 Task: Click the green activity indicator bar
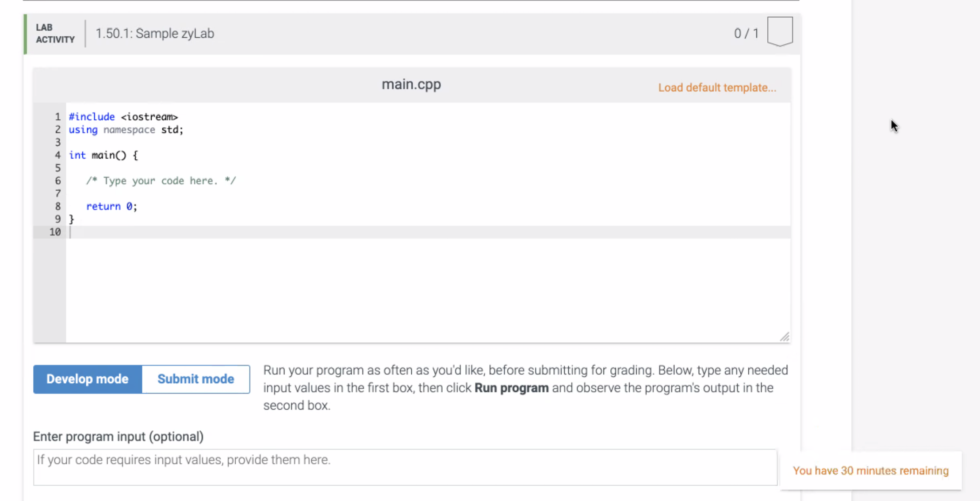(x=26, y=34)
